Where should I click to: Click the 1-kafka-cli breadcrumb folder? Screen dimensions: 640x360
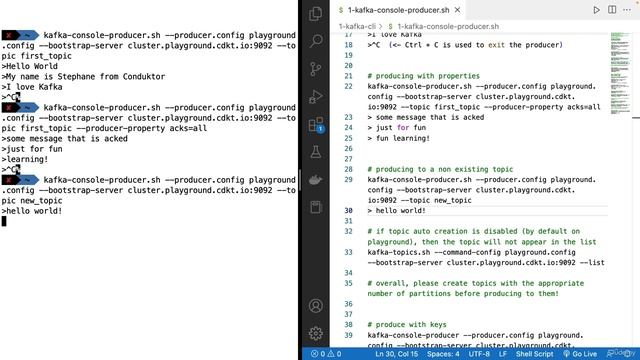click(x=357, y=27)
